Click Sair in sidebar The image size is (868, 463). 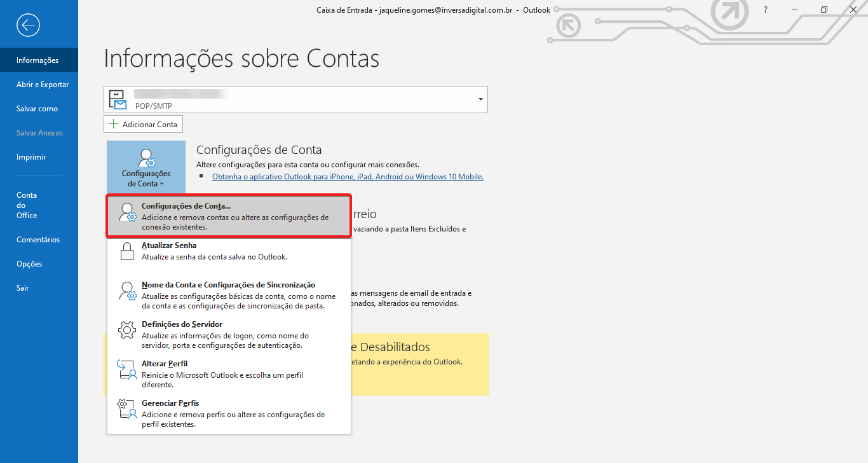click(39, 288)
